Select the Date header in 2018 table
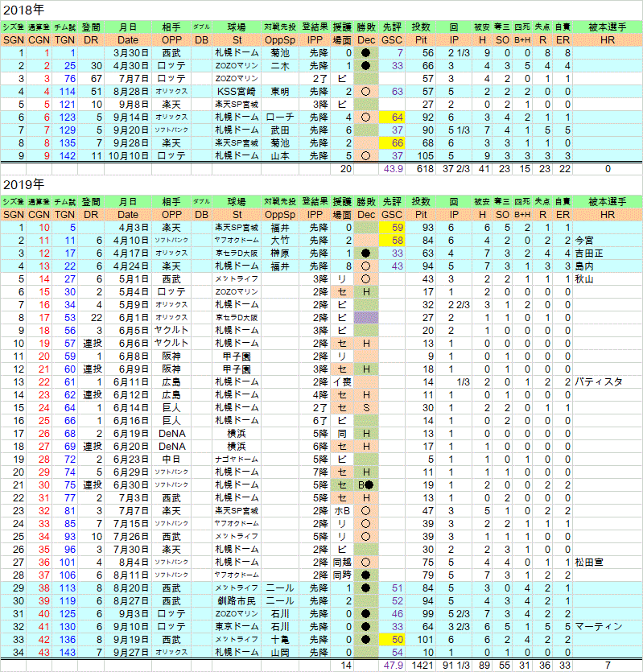643x672 pixels. (128, 40)
